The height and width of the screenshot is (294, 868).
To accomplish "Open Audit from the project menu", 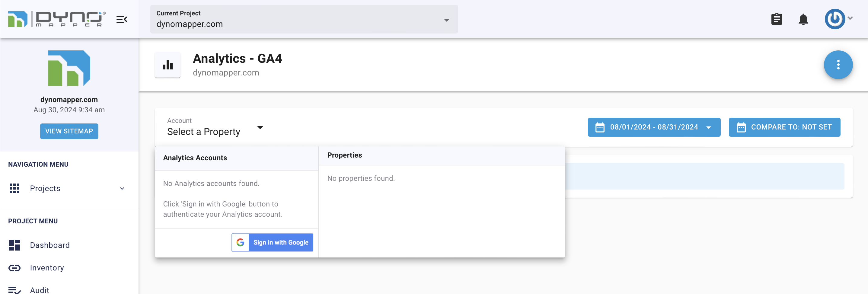I will (40, 290).
